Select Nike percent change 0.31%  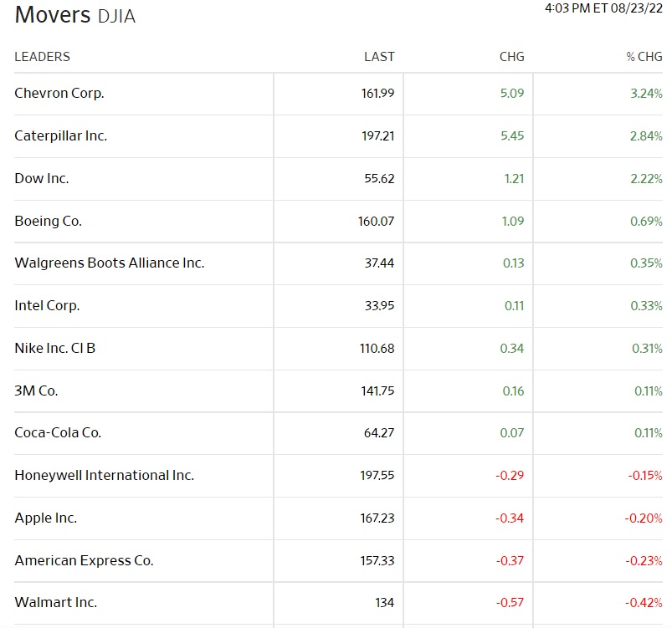(647, 348)
